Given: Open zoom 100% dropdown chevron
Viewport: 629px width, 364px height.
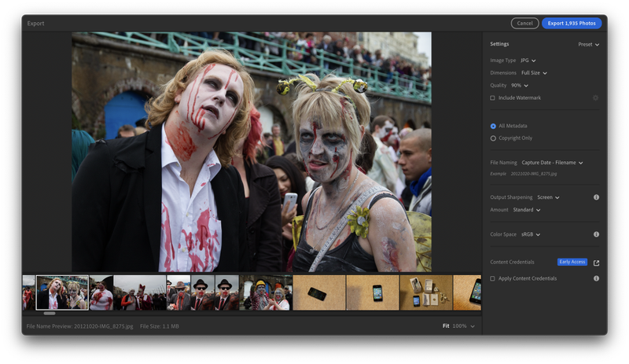Looking at the screenshot, I should click(x=473, y=326).
